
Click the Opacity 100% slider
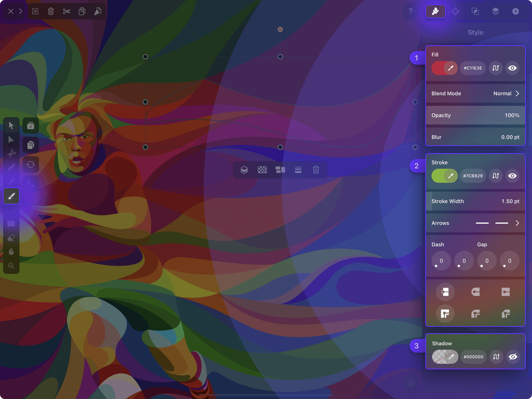click(476, 115)
